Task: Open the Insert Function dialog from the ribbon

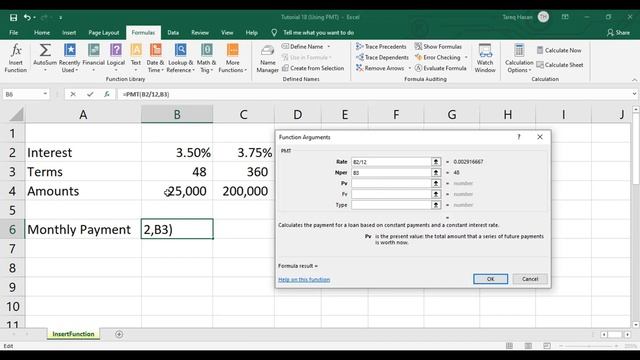Action: coord(16,58)
